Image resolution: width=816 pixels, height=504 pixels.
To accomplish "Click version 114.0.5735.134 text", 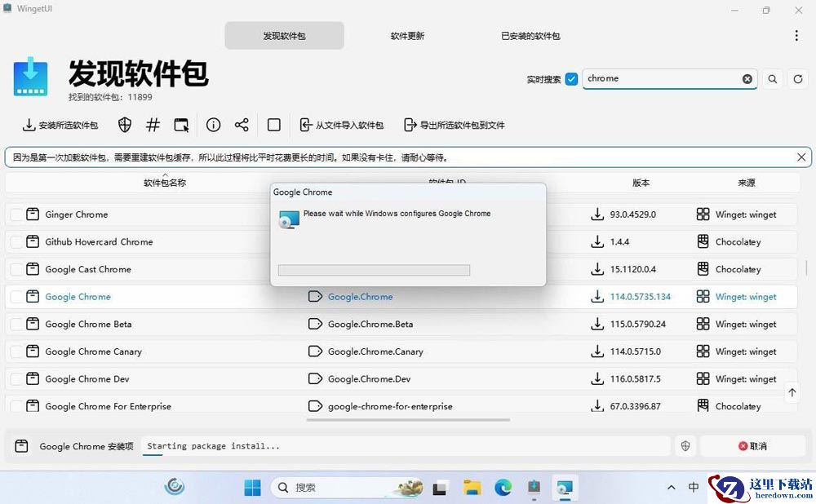I will pos(641,297).
